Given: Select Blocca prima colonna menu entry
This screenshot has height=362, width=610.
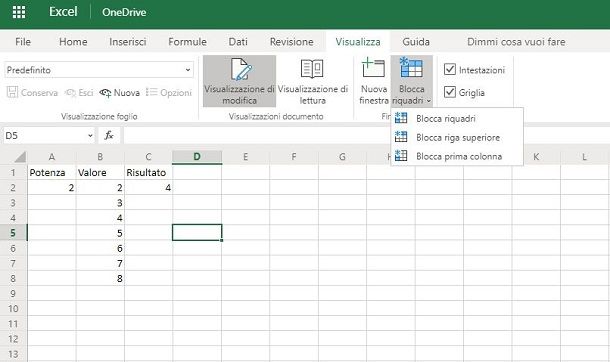Looking at the screenshot, I should click(457, 156).
